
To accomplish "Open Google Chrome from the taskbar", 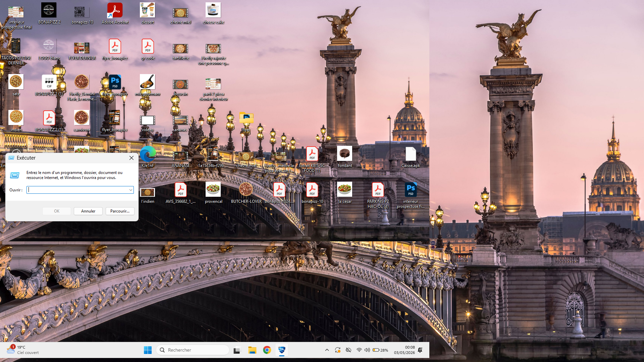I will click(267, 350).
